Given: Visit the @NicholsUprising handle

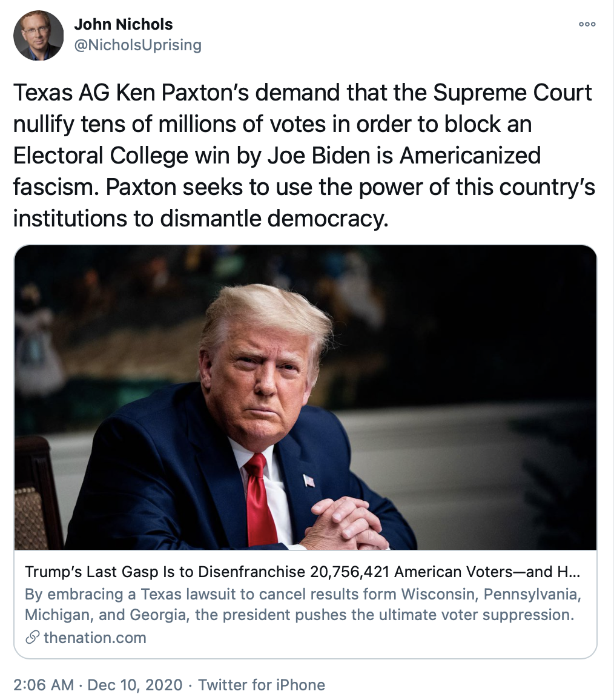Looking at the screenshot, I should point(137,45).
